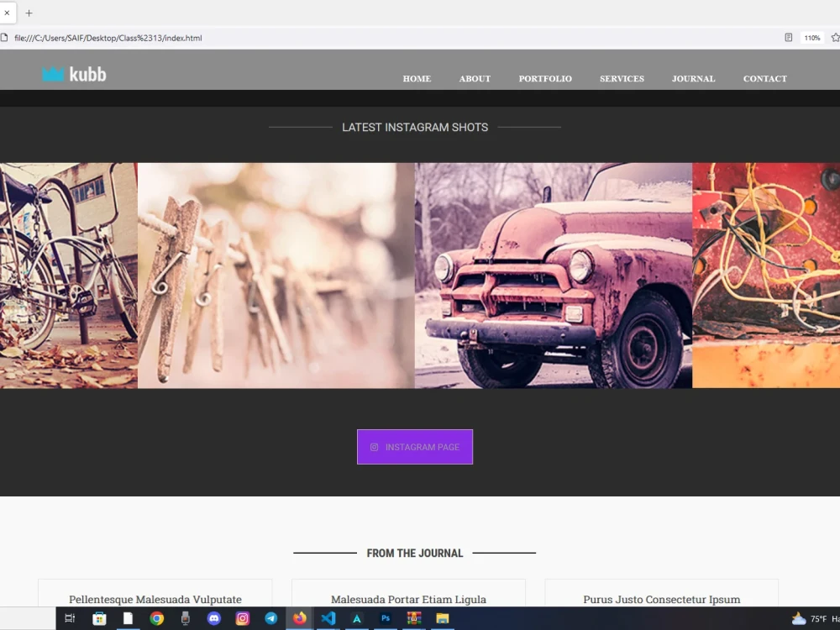Screen dimensions: 840x630
Task: Open a new browser tab
Action: coord(29,13)
